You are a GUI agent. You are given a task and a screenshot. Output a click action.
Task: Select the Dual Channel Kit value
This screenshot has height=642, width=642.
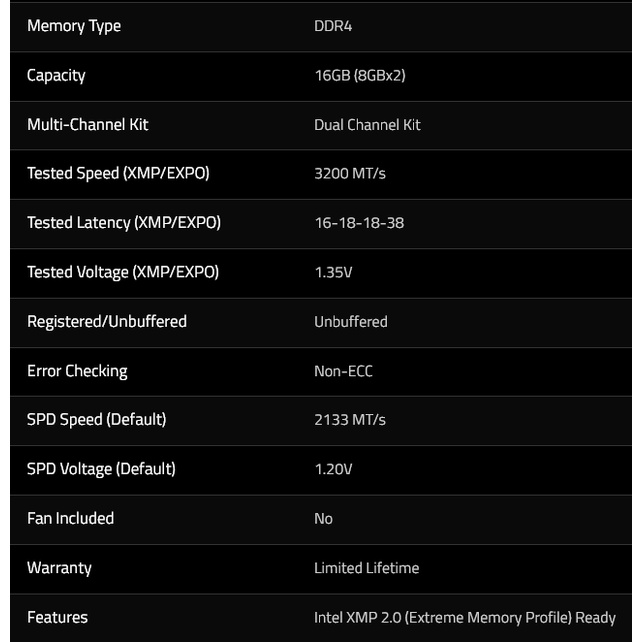[367, 125]
